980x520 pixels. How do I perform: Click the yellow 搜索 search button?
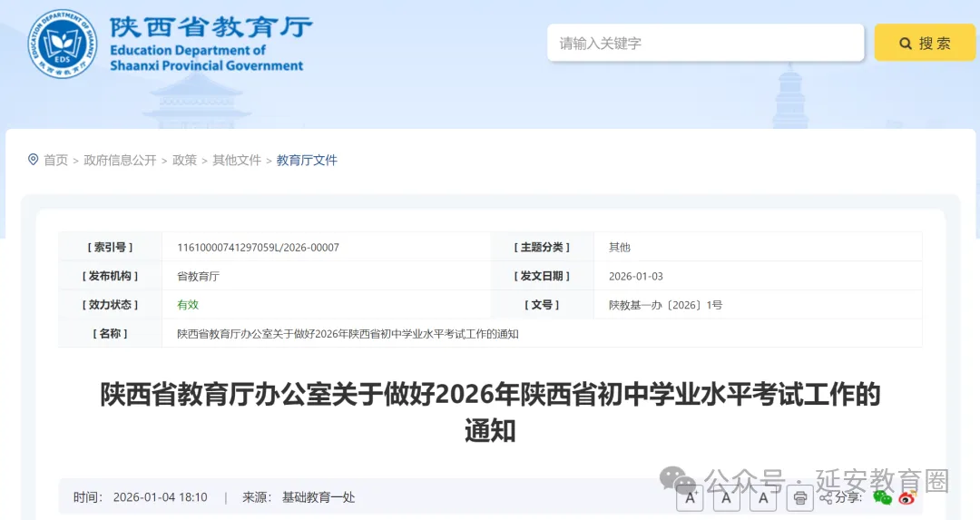point(925,44)
